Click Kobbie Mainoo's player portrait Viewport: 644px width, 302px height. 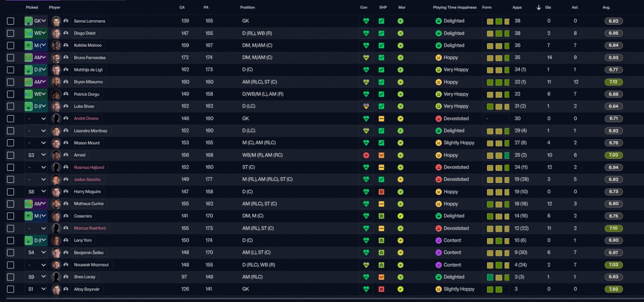(x=56, y=45)
